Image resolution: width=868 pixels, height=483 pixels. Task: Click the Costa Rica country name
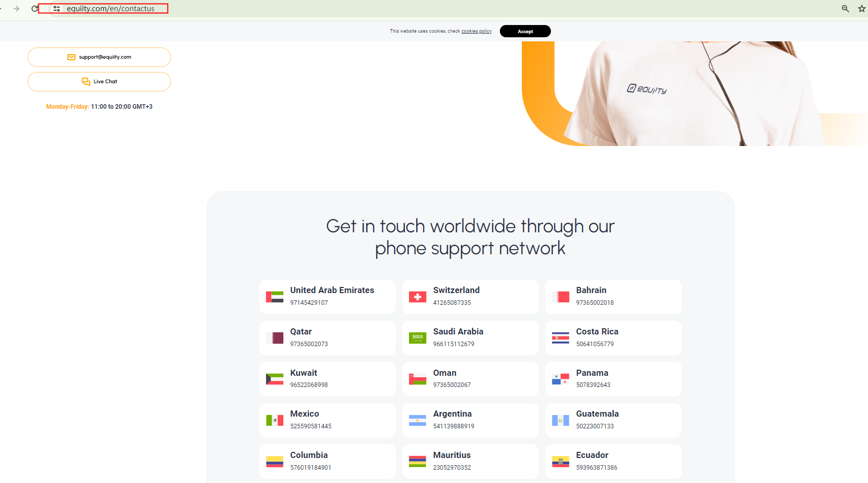(x=597, y=331)
